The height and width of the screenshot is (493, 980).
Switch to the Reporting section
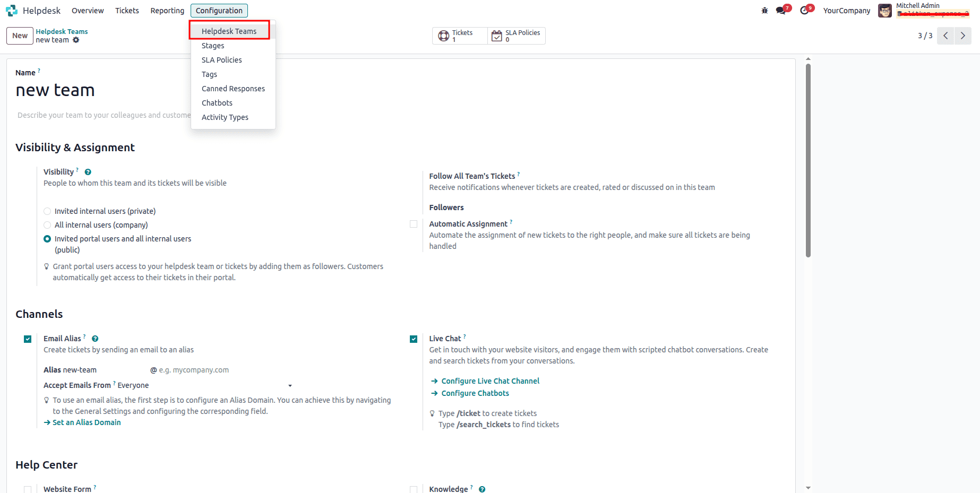pyautogui.click(x=167, y=10)
